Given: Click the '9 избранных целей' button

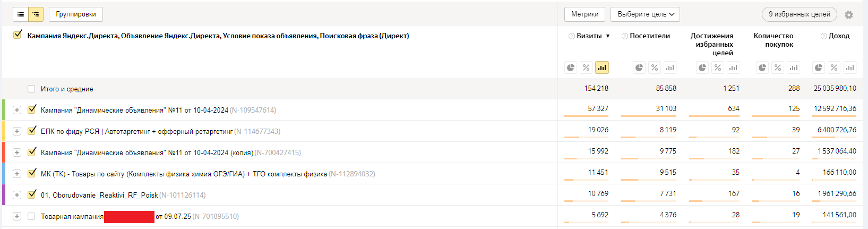Looking at the screenshot, I should tap(799, 14).
